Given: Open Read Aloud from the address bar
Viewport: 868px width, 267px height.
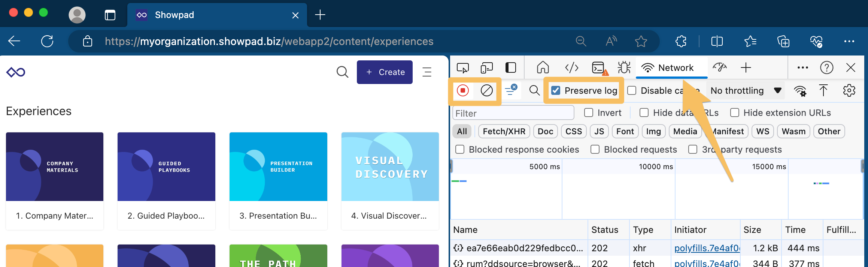Looking at the screenshot, I should [611, 41].
